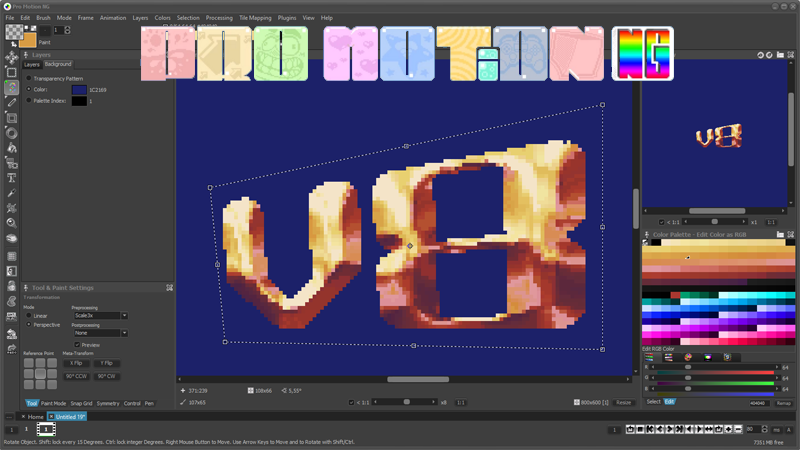Click the hex color value input field

758,402
